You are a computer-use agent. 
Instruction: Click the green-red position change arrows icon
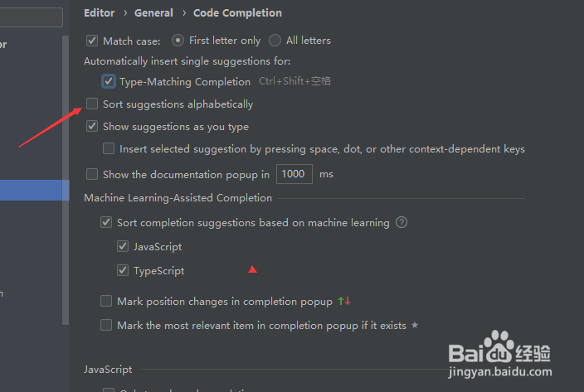coord(344,301)
